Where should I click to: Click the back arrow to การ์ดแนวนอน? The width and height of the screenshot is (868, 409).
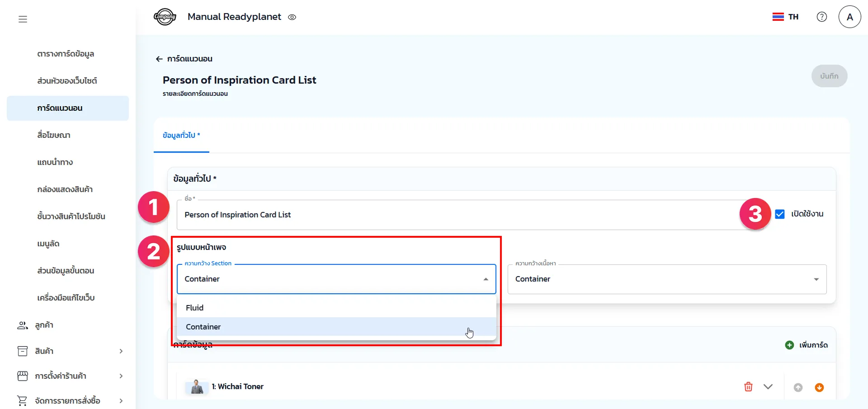pyautogui.click(x=159, y=59)
